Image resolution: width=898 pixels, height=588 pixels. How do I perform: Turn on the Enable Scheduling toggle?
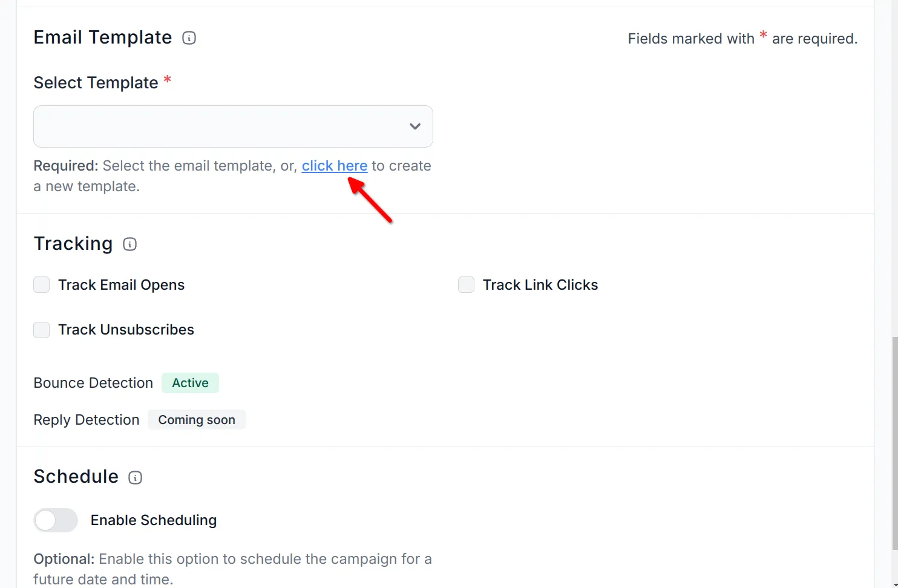(56, 520)
